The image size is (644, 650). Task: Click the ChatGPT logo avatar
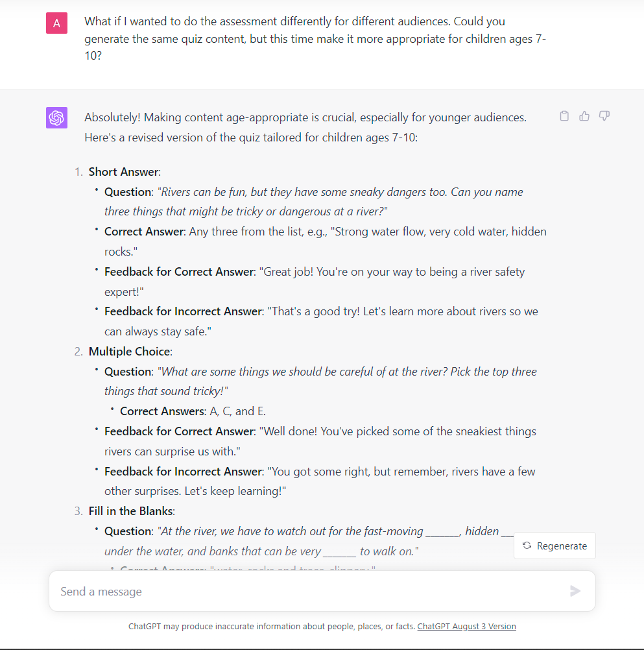(57, 117)
